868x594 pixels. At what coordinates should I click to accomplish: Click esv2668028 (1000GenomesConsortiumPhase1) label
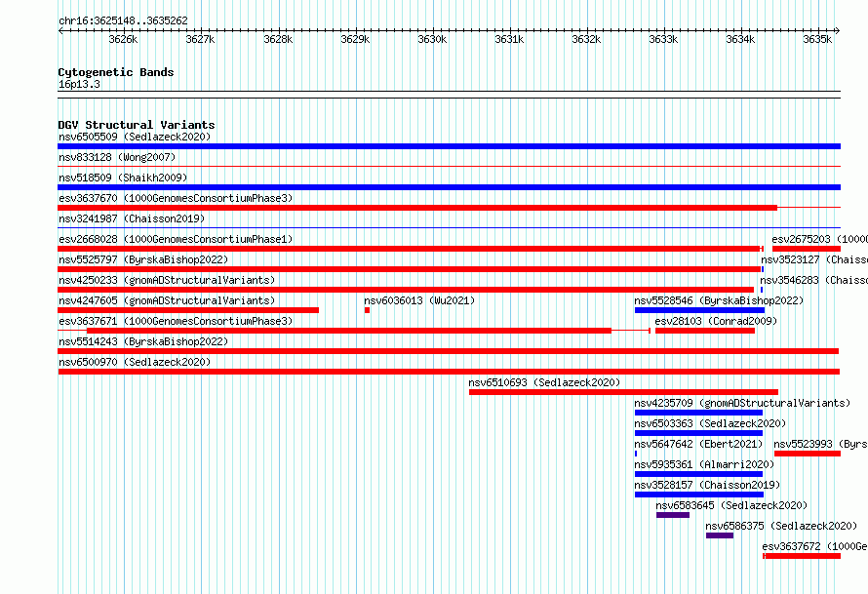[x=176, y=239]
